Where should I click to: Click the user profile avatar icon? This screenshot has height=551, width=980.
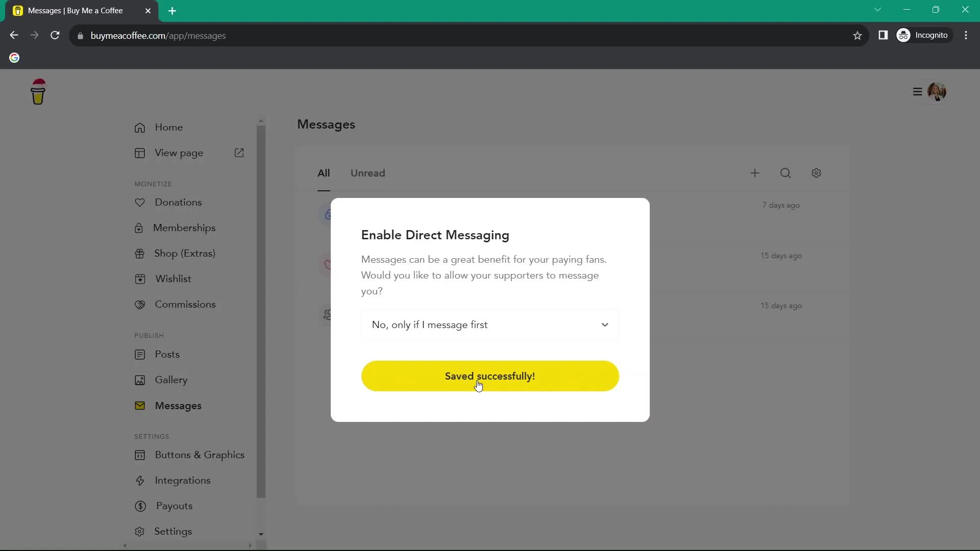coord(938,91)
